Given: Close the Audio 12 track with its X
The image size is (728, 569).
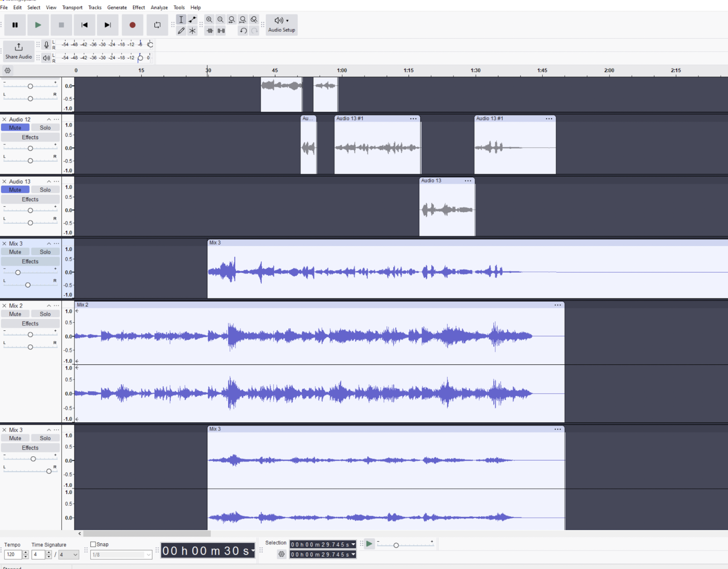Looking at the screenshot, I should (5, 120).
